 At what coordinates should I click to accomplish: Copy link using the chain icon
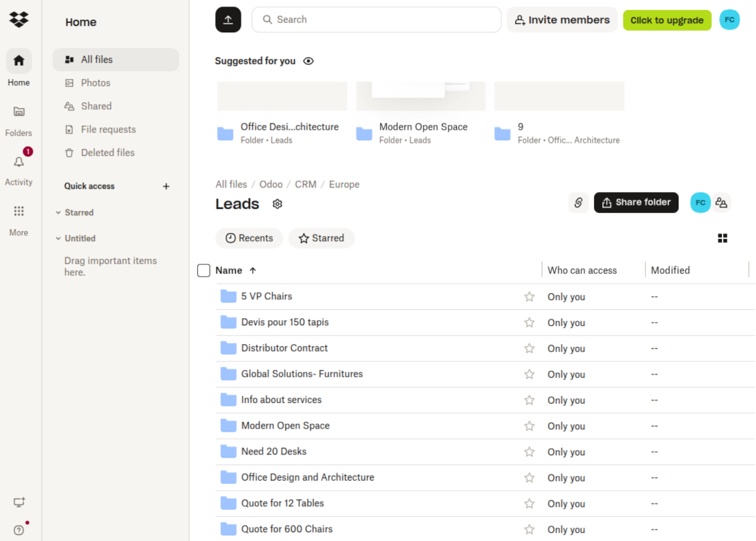click(578, 203)
